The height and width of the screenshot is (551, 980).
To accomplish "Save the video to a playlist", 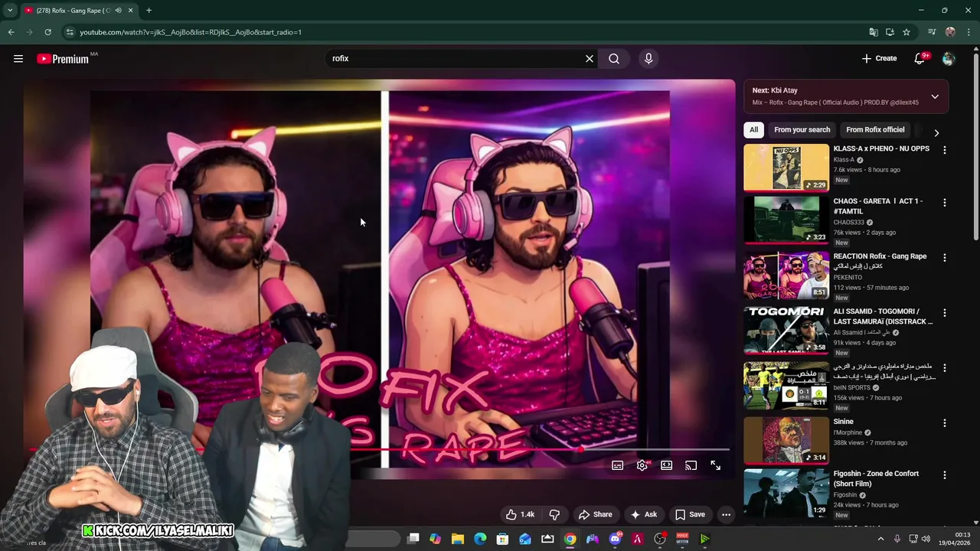I will [690, 514].
